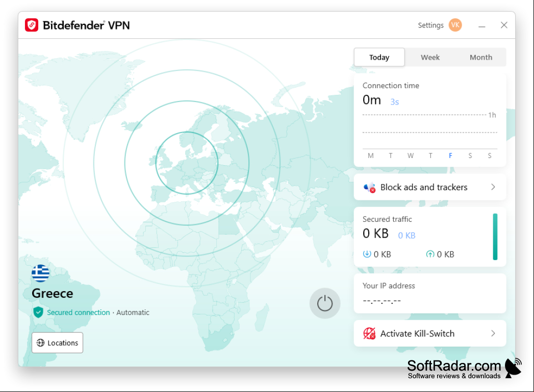Screen dimensions: 534x392
Task: Switch to the Month tab
Action: [481, 57]
